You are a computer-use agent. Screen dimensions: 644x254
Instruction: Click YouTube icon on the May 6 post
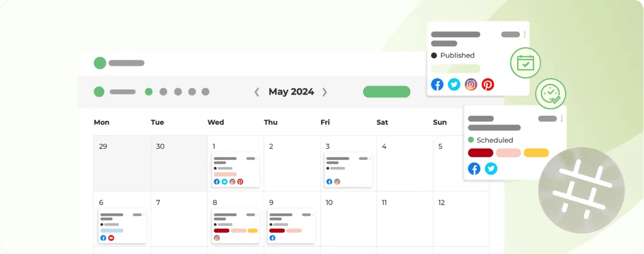(111, 238)
